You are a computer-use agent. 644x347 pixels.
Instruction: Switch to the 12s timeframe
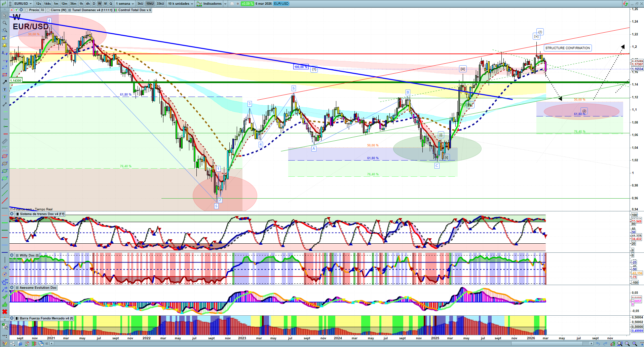(38, 4)
